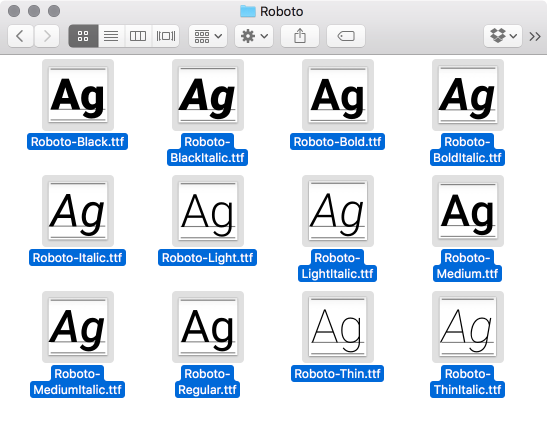Image resolution: width=547 pixels, height=428 pixels.
Task: Select the Roboto-LightItalic.ttf font icon
Action: tap(338, 211)
